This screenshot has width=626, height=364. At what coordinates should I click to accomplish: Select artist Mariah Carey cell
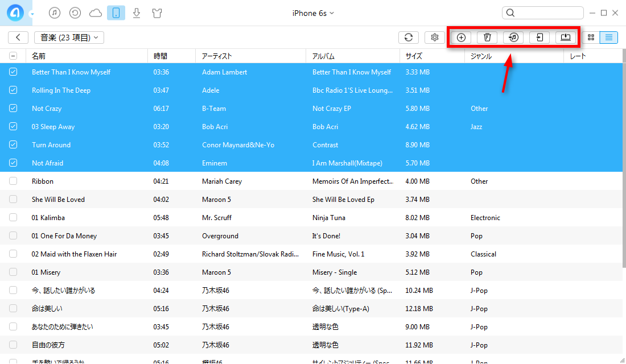tap(222, 181)
